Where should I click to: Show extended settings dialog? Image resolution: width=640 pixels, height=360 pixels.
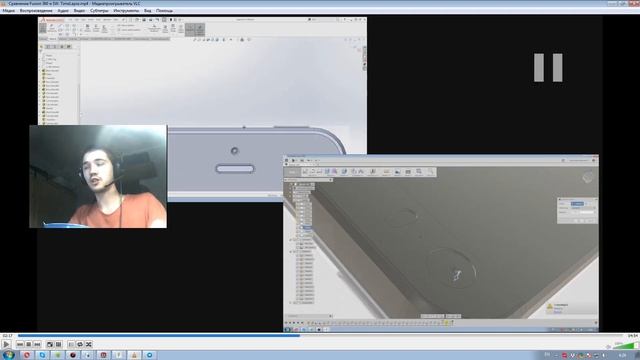pos(58,344)
